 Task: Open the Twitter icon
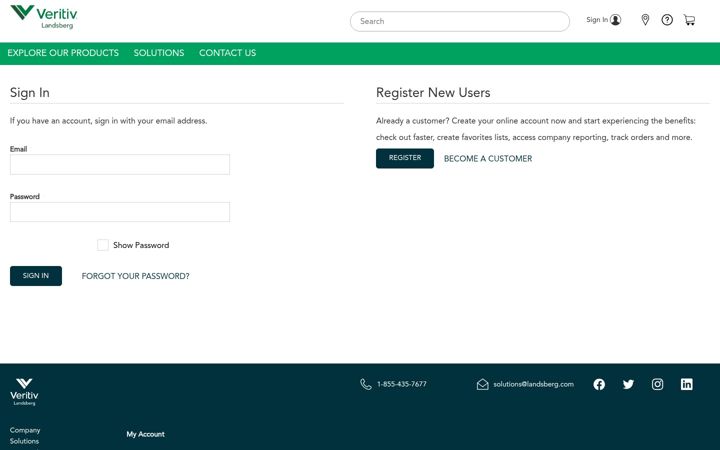point(628,384)
